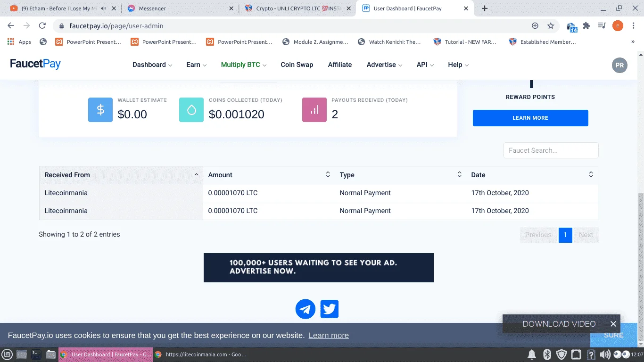Go forward in browser history

26,26
